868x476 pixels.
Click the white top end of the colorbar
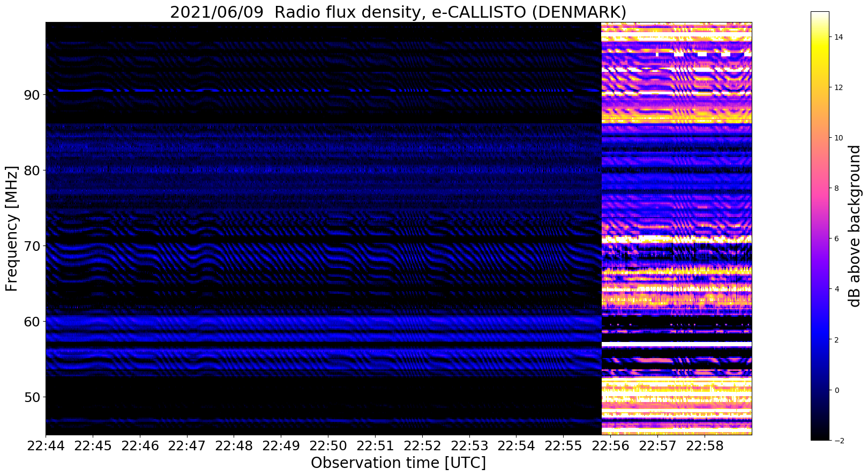(x=820, y=14)
